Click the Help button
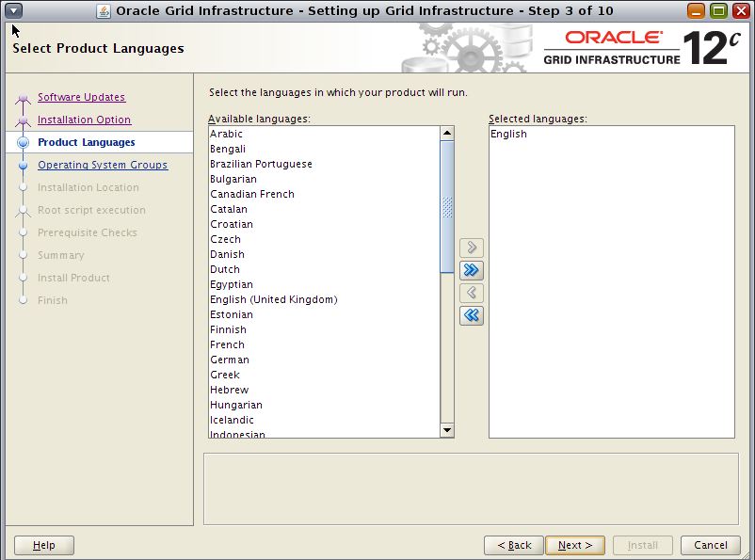Viewport: 755px width, 560px height. [x=44, y=545]
